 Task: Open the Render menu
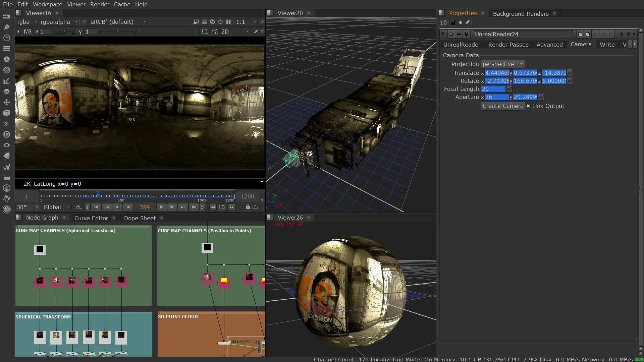pos(100,4)
